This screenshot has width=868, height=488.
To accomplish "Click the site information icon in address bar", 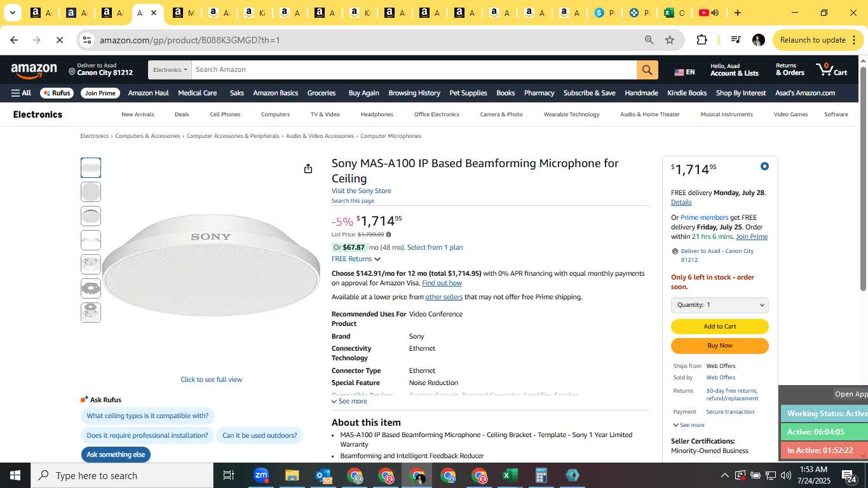I will [x=87, y=40].
